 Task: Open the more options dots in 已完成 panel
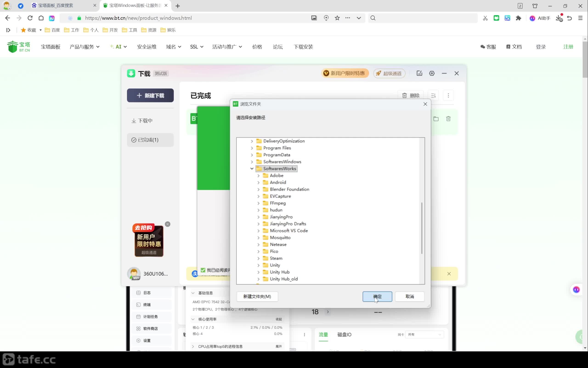click(448, 95)
